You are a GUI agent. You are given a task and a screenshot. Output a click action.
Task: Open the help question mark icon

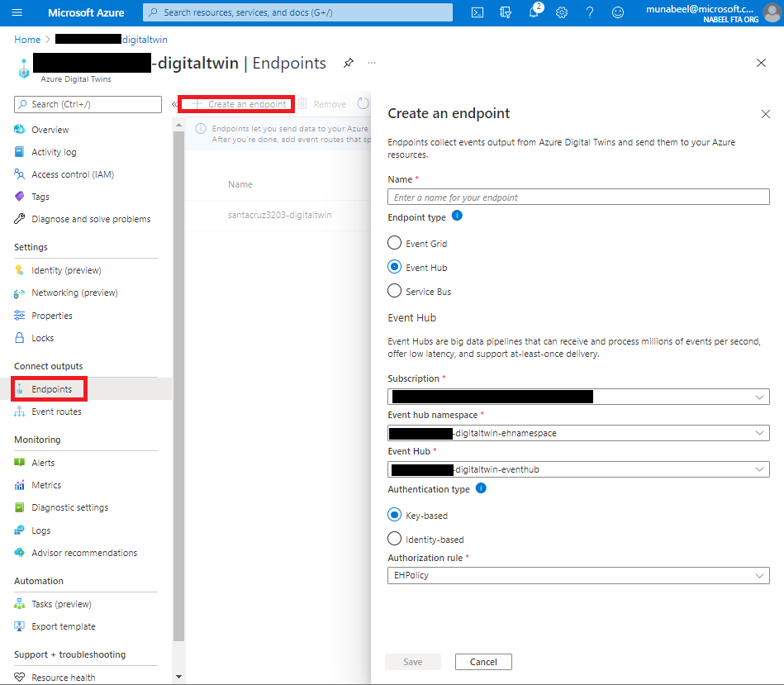pos(590,12)
